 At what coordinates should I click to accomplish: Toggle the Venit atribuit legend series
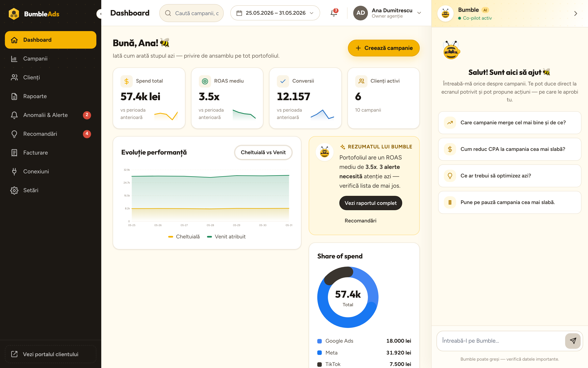coord(226,237)
